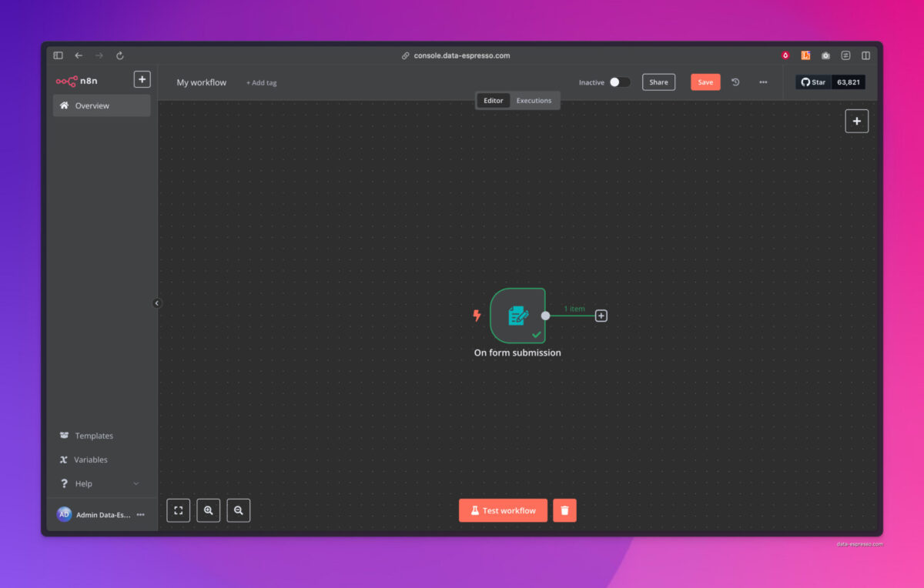924x588 pixels.
Task: Open workflow history clock icon
Action: (x=735, y=82)
